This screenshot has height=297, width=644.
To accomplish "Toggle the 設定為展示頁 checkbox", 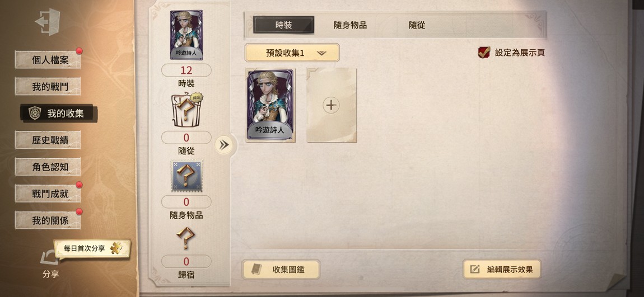I will [x=484, y=53].
